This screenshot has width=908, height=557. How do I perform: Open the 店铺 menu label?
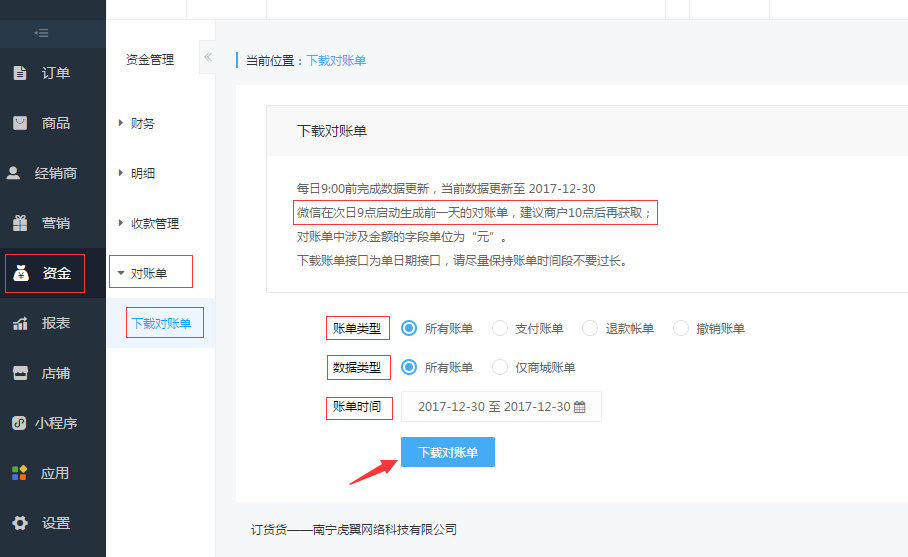(56, 373)
